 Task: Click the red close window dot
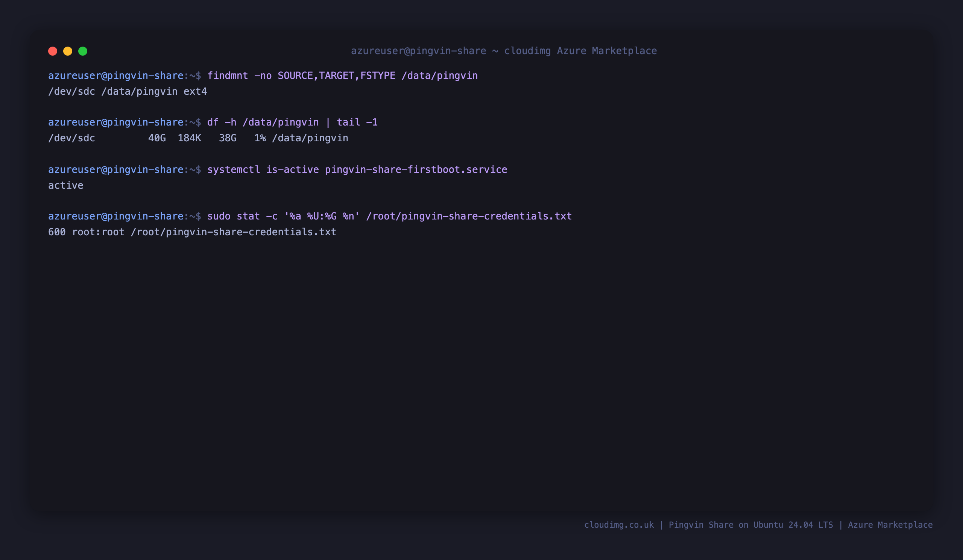pyautogui.click(x=53, y=51)
